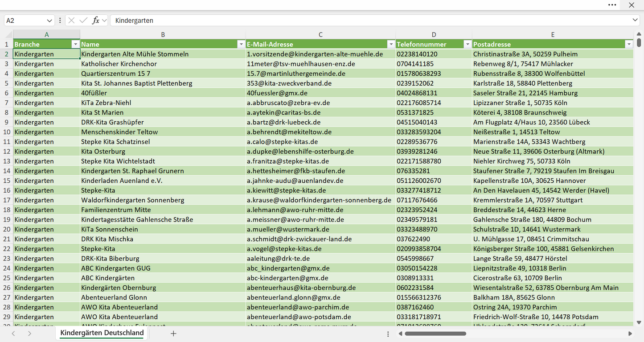Image resolution: width=644 pixels, height=342 pixels.
Task: Click the formula bar enter checkmark icon
Action: click(83, 21)
